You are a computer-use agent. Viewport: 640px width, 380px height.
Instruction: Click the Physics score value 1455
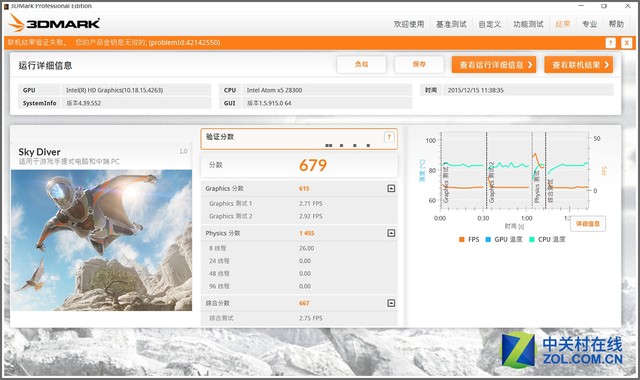[307, 233]
